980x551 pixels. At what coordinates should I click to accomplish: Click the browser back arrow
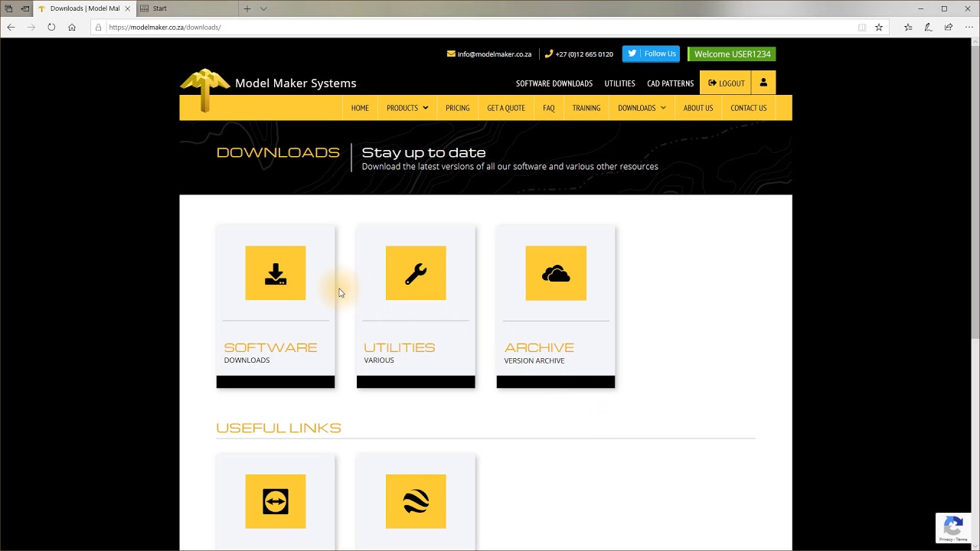point(11,27)
